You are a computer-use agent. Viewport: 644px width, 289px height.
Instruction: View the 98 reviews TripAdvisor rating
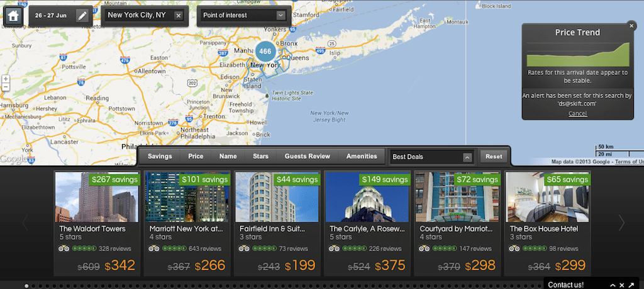[x=543, y=248]
